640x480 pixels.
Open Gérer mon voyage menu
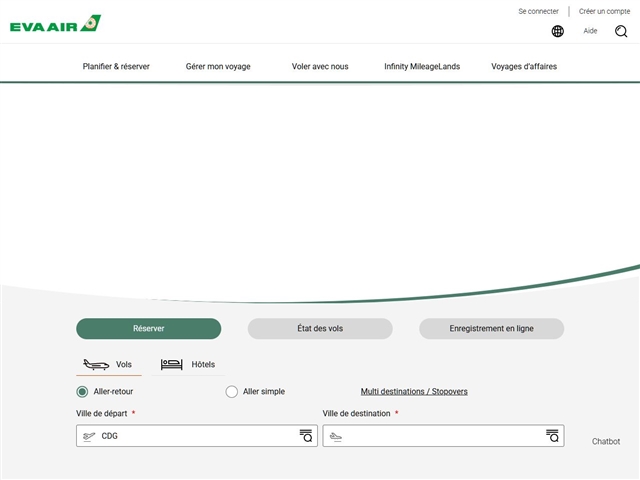(218, 67)
